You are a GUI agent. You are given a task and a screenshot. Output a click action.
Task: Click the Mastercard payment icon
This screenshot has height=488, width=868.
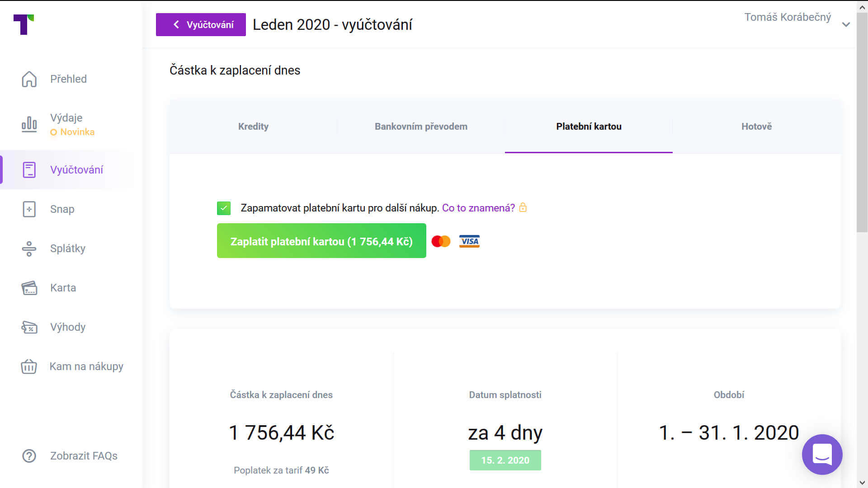(x=441, y=241)
